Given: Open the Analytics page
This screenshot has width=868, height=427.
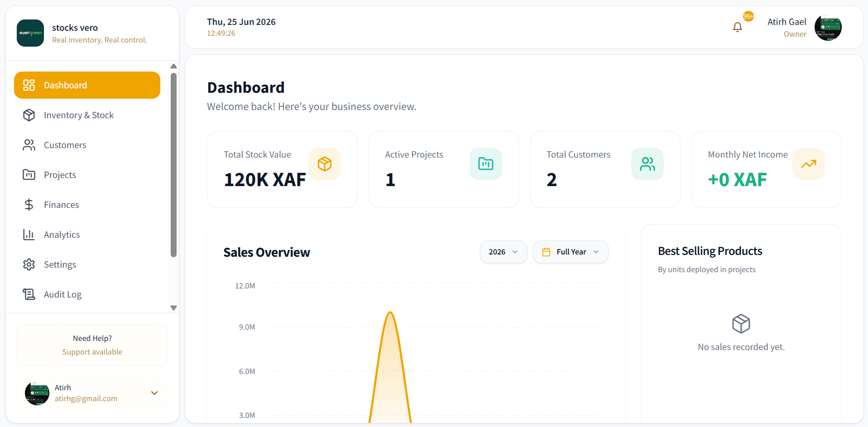Looking at the screenshot, I should pos(87,235).
